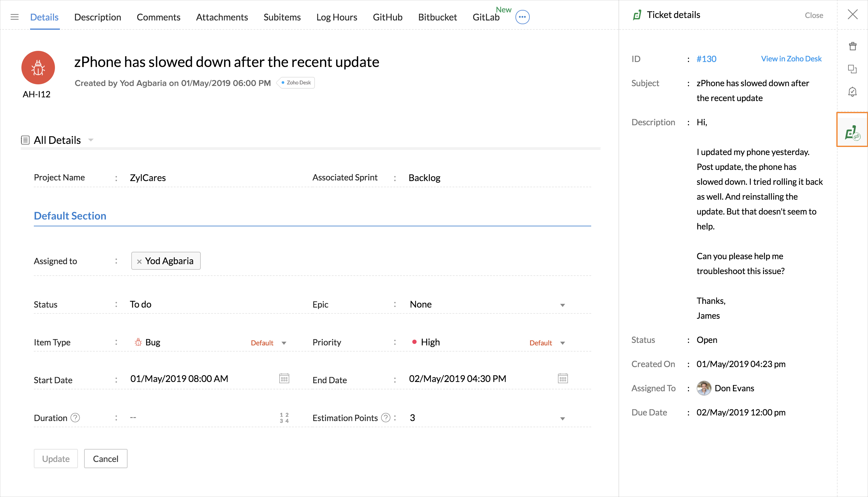868x497 pixels.
Task: Remove Yod Agbaria from Assigned to
Action: point(139,261)
